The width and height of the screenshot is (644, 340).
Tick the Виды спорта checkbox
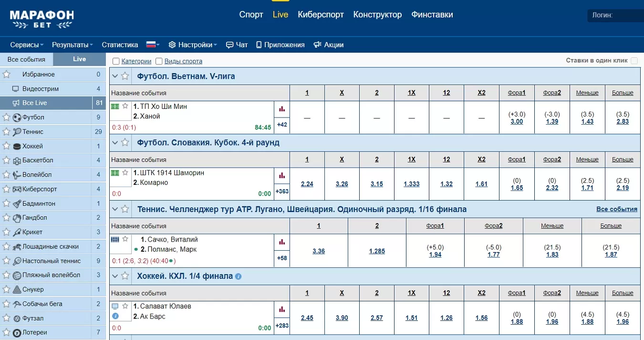pyautogui.click(x=159, y=61)
